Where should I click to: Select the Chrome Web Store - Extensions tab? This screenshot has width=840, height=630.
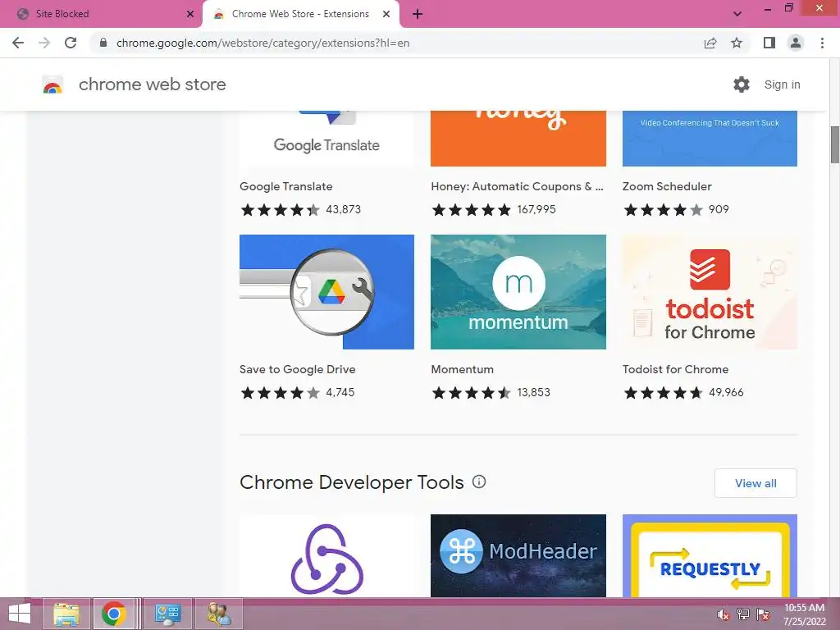coord(300,14)
